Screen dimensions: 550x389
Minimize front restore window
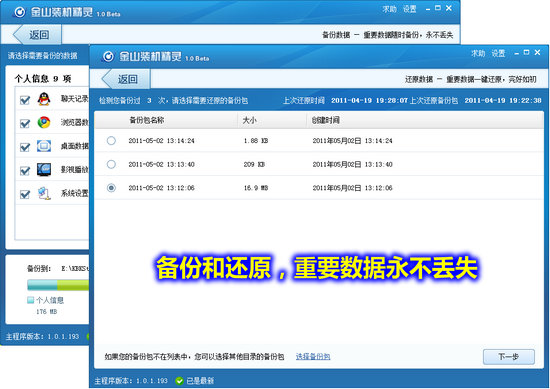pyautogui.click(x=516, y=53)
